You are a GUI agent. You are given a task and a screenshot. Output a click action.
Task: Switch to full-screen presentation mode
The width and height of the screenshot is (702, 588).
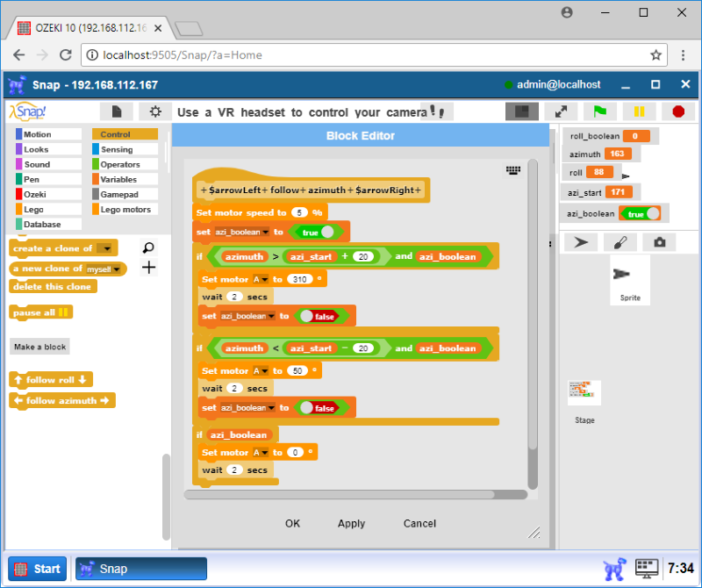tap(561, 111)
